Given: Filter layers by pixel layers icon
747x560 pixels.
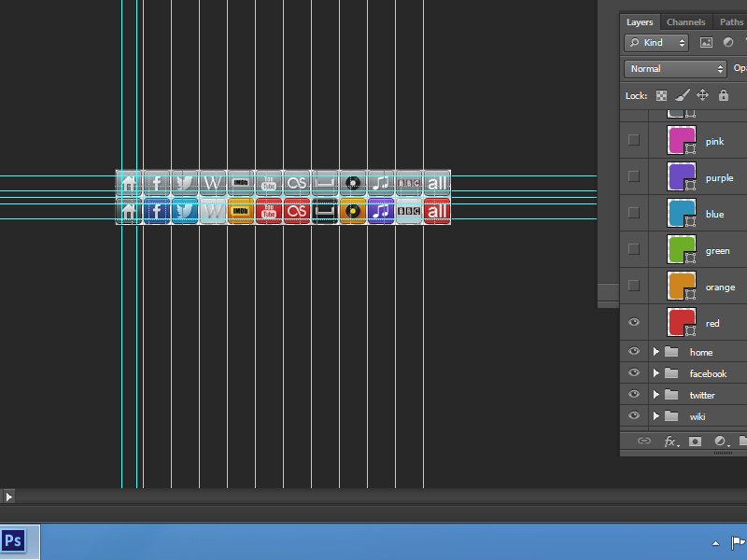Looking at the screenshot, I should [706, 43].
